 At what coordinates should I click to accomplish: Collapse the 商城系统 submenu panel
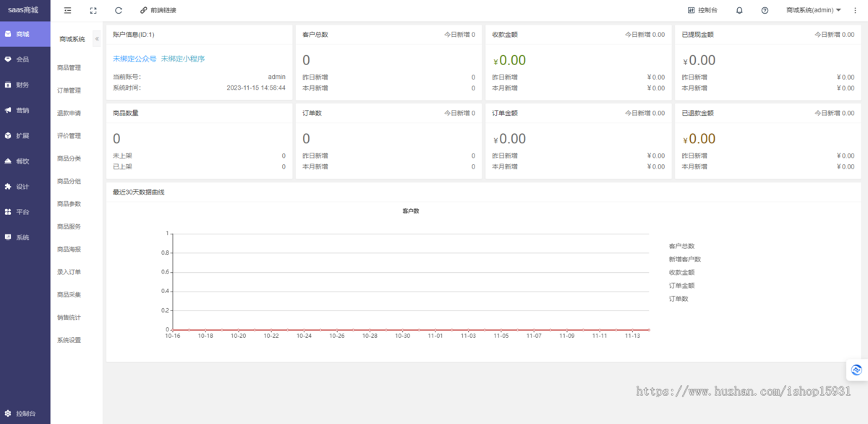pos(97,39)
